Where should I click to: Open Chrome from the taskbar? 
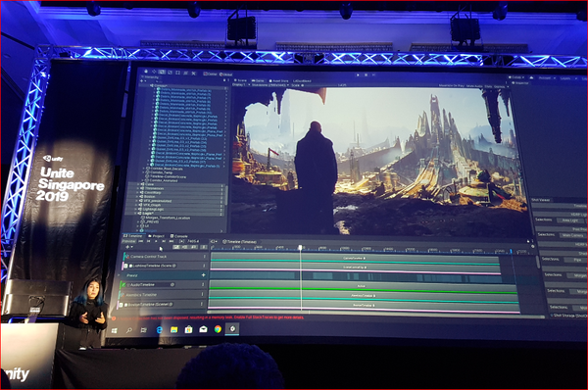pos(218,329)
